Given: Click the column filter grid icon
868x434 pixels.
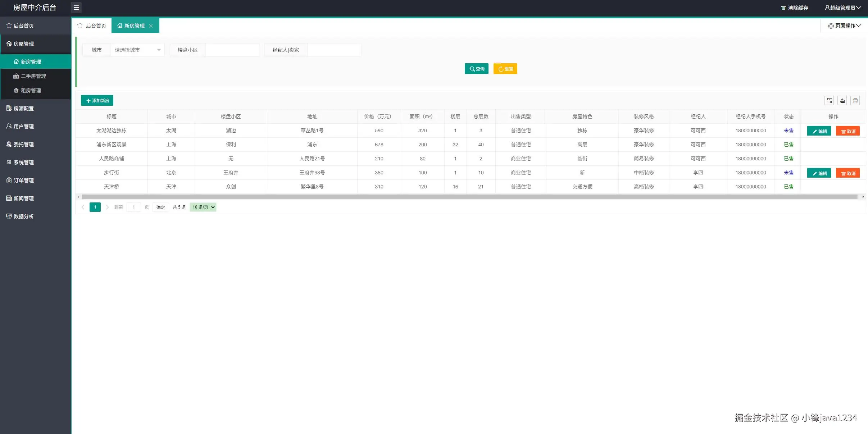Looking at the screenshot, I should click(x=829, y=101).
